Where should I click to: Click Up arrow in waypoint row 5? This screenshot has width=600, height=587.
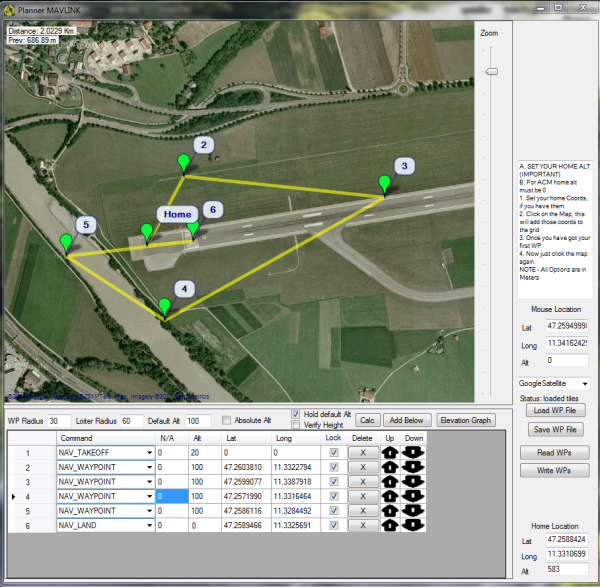pos(390,511)
